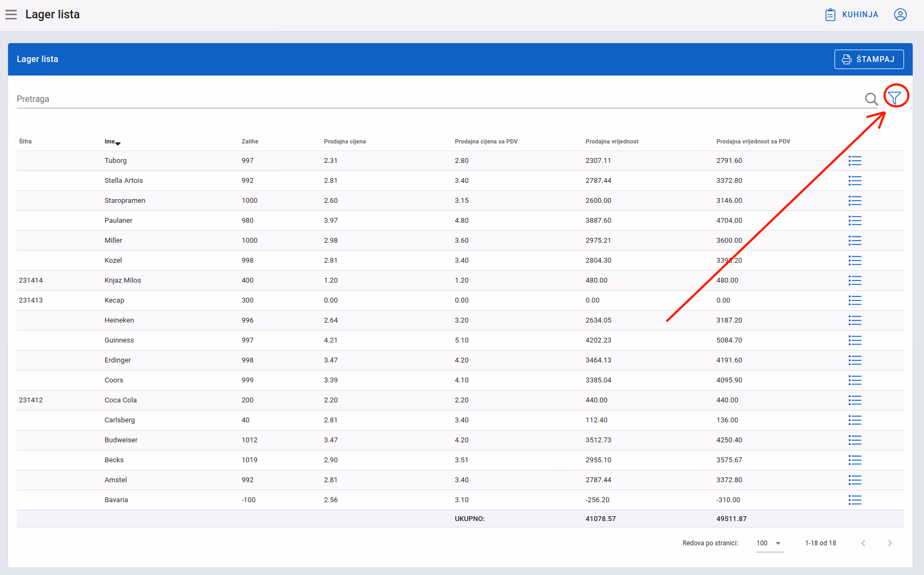The width and height of the screenshot is (924, 575).
Task: Open details list icon for Stella Artois
Action: click(855, 181)
